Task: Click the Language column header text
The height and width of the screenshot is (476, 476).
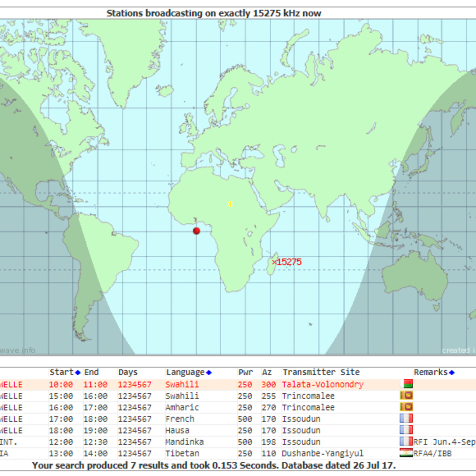Action: coord(185,372)
